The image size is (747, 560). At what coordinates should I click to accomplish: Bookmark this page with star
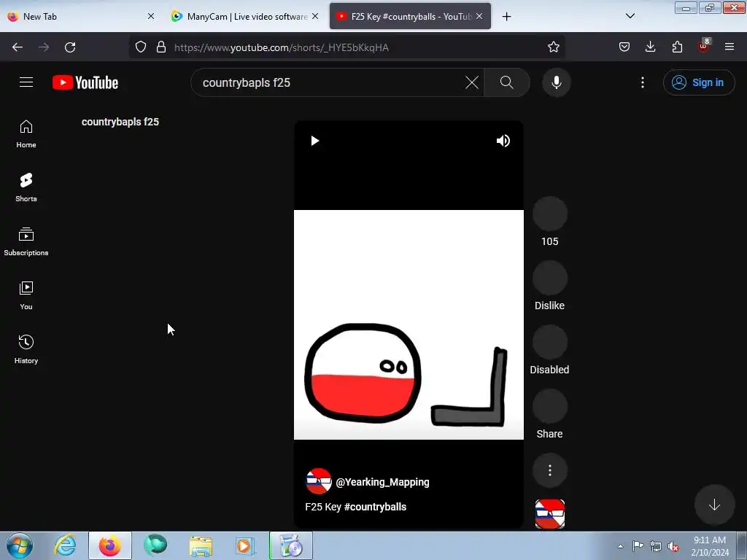coord(553,47)
